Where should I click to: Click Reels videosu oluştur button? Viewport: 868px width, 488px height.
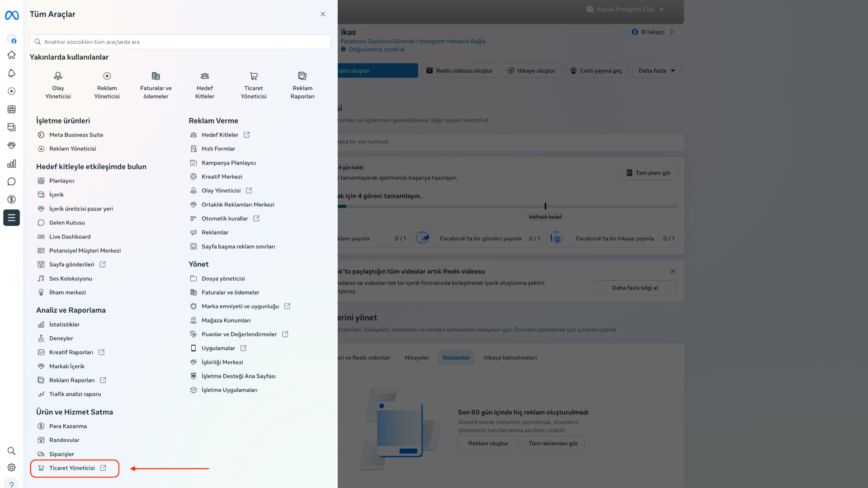(x=460, y=70)
